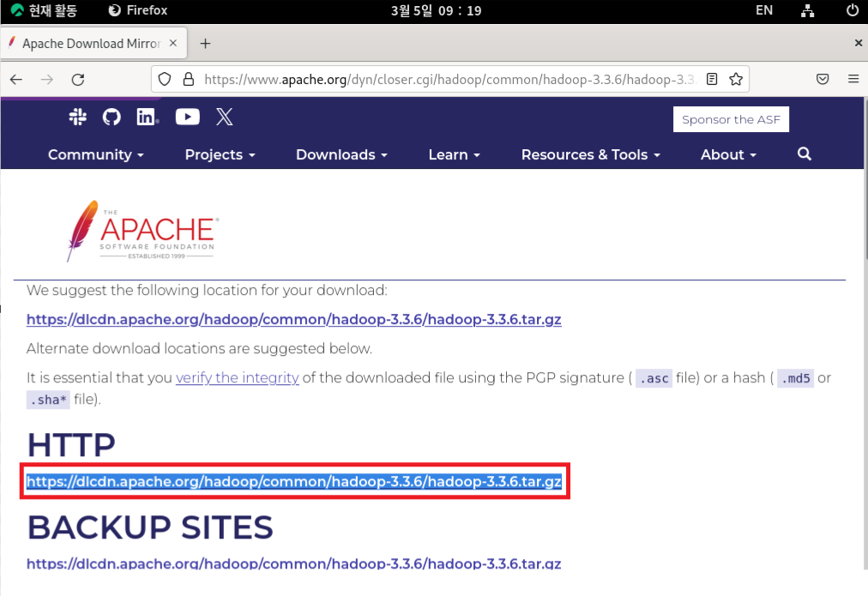This screenshot has height=596, width=868.
Task: Open the X (Twitter) icon link
Action: click(224, 117)
